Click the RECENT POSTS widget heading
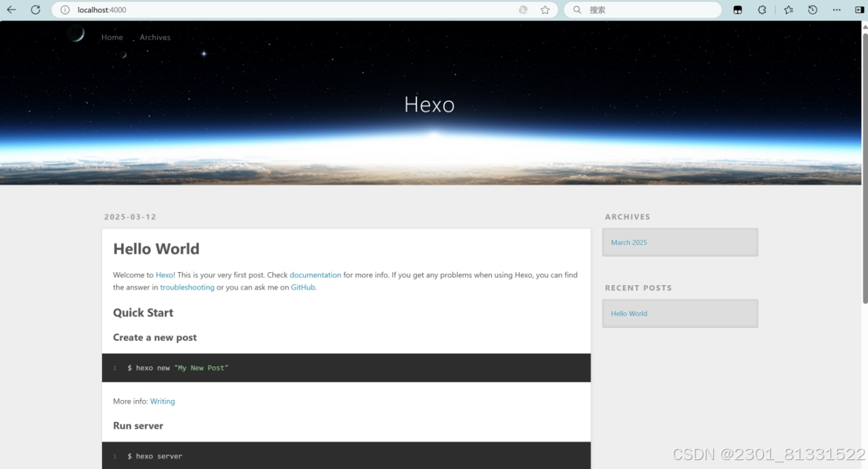The width and height of the screenshot is (868, 469). pyautogui.click(x=638, y=288)
